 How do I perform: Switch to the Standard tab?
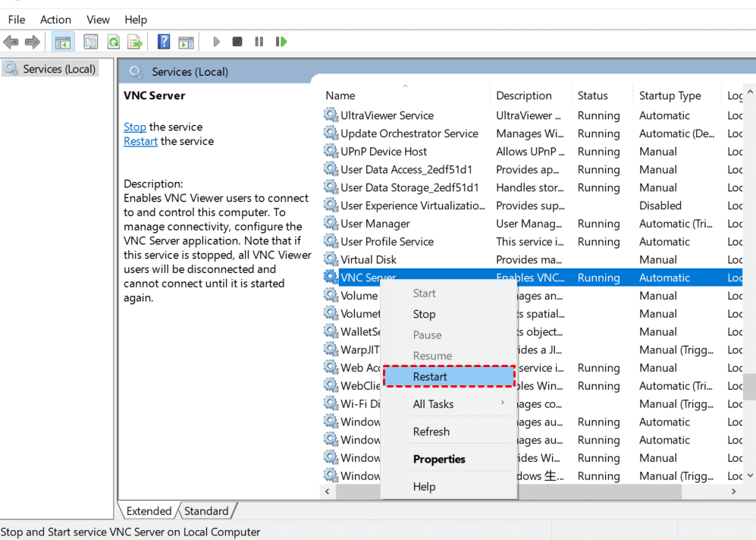click(x=206, y=510)
